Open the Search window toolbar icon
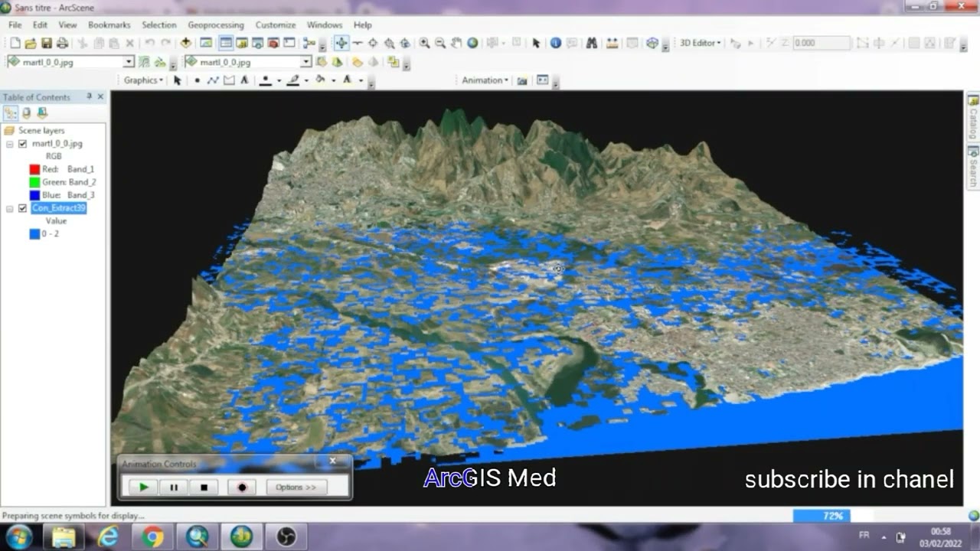The height and width of the screenshot is (551, 980). point(256,44)
